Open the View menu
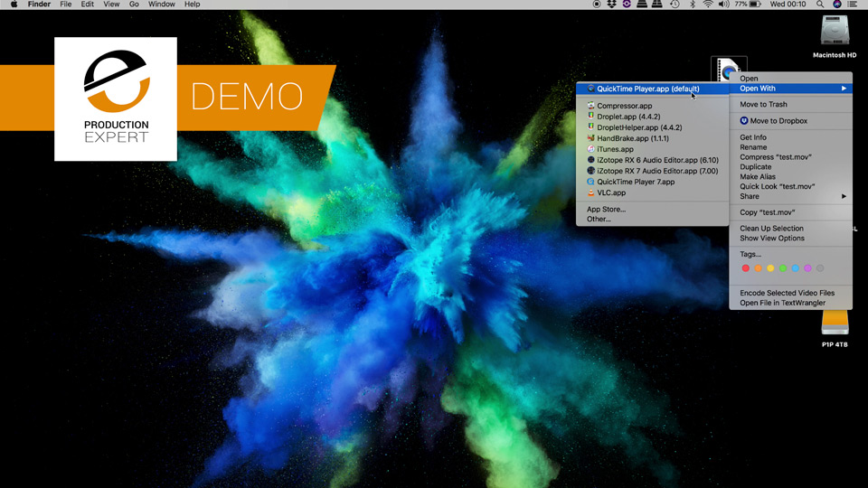868x488 pixels. click(x=111, y=4)
